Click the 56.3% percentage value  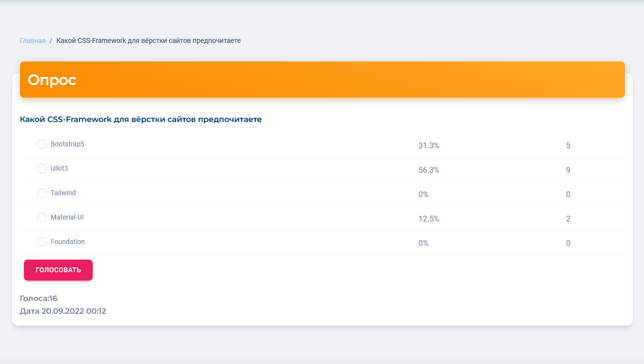[429, 170]
